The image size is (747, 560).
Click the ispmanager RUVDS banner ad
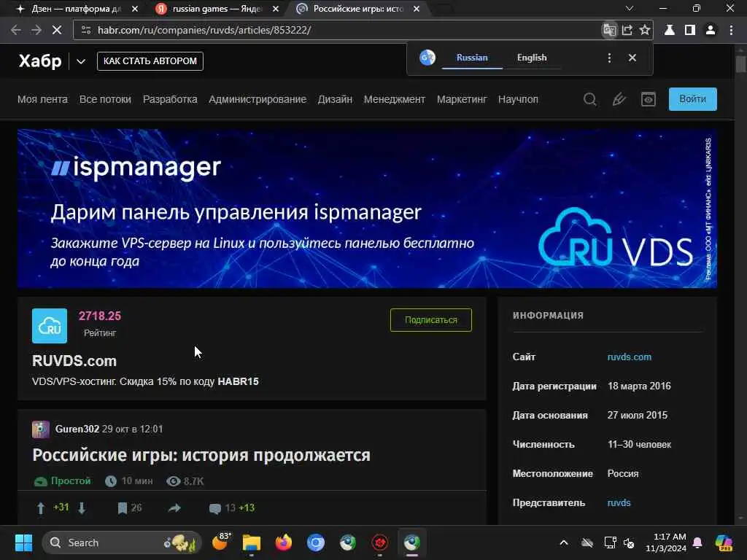pos(367,209)
